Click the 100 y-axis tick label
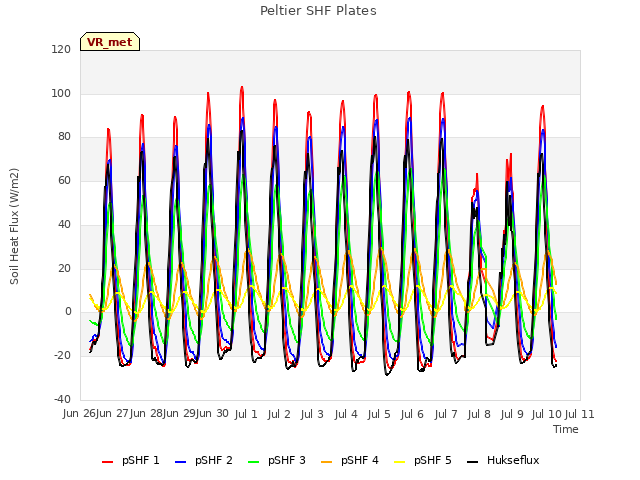The width and height of the screenshot is (640, 480). 61,93
